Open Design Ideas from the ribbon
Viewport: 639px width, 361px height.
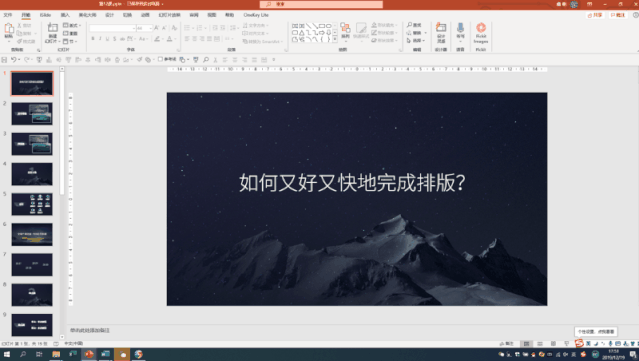coord(441,33)
